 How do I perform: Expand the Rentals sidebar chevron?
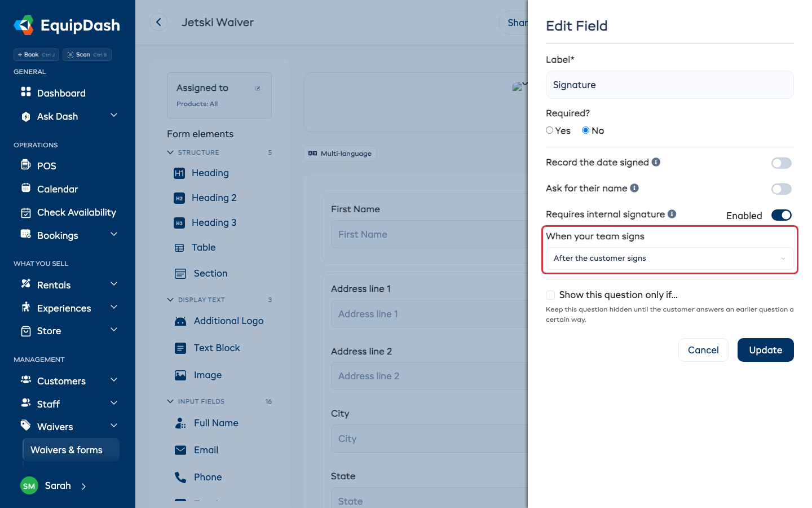pos(114,284)
